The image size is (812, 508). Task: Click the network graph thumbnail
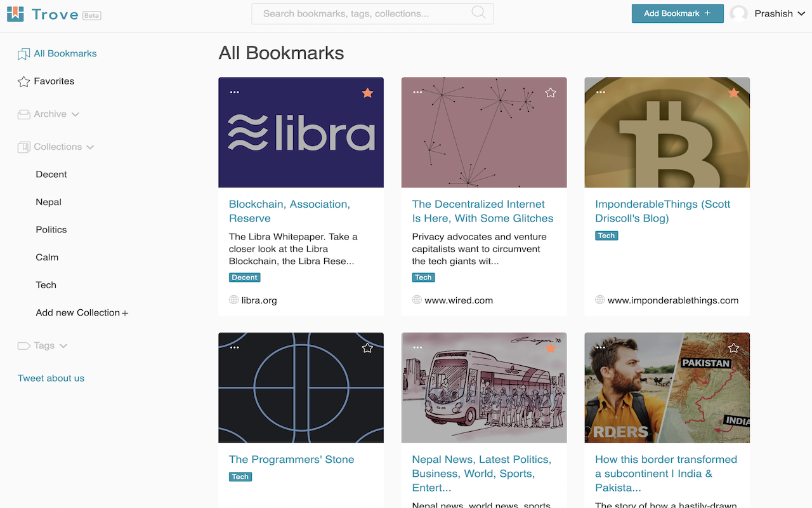point(484,132)
